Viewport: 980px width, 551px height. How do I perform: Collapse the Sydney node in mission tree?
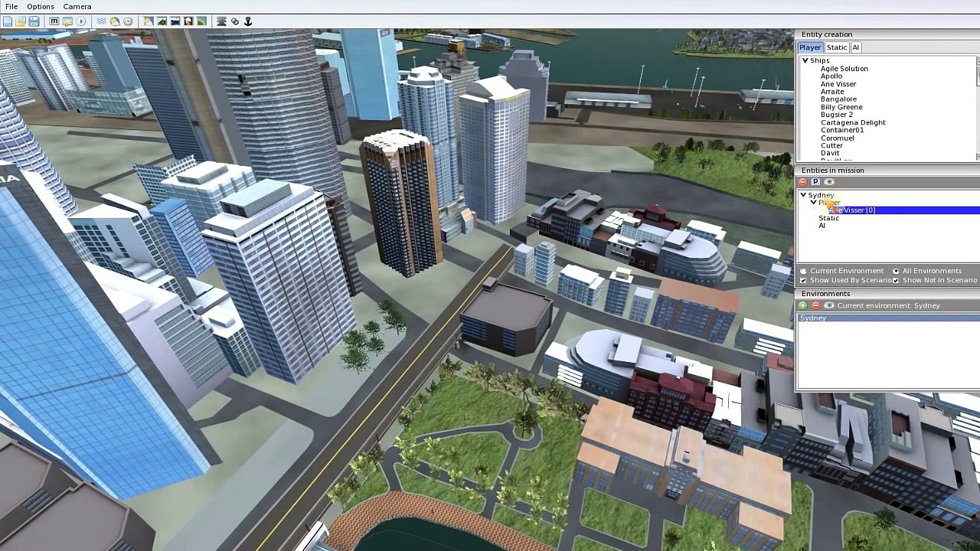[803, 195]
